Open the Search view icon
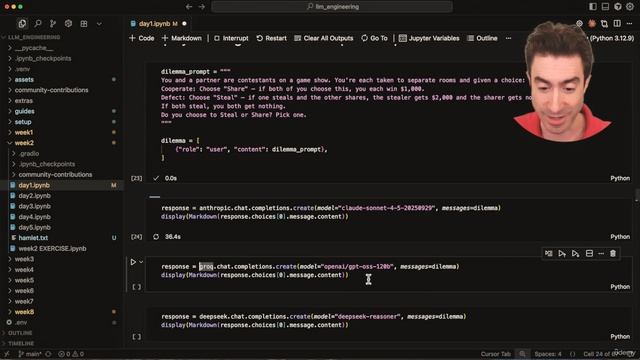 (x=38, y=24)
